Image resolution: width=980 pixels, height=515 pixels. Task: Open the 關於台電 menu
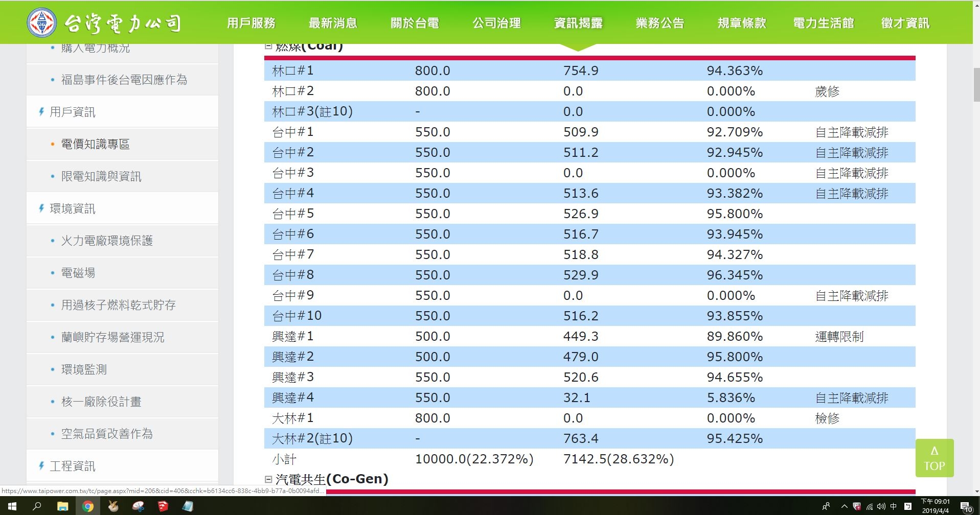415,23
